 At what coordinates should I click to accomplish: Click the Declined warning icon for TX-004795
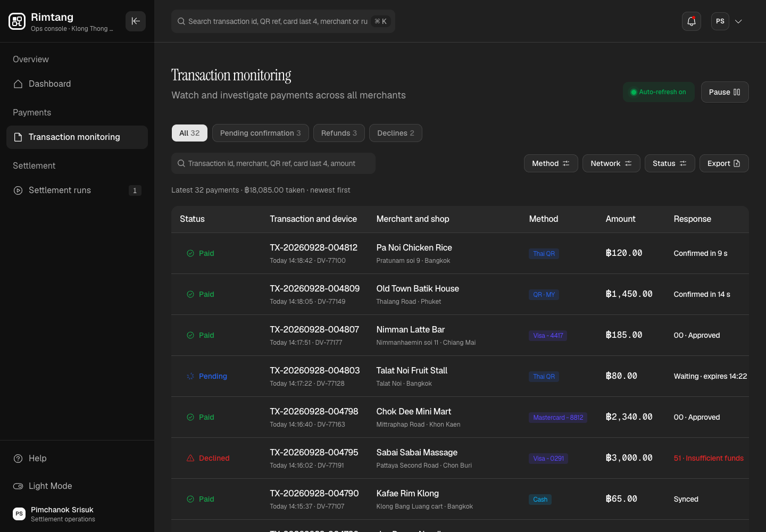coord(190,458)
